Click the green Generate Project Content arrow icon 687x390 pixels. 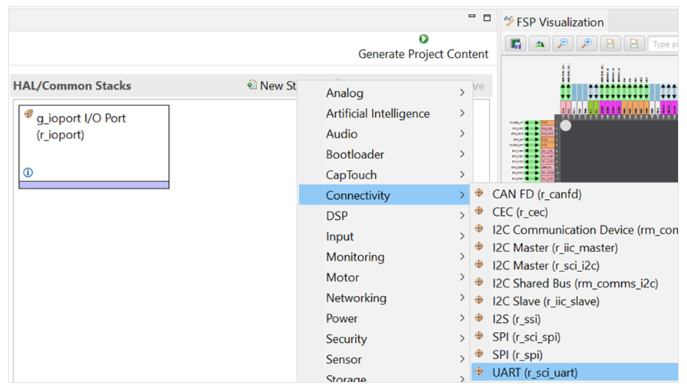tap(423, 39)
